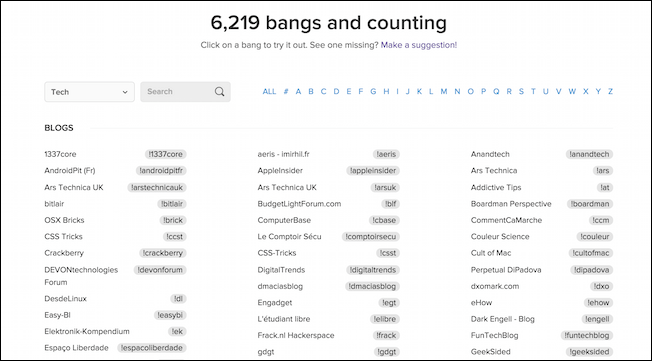Filter bangs by letter J
The width and height of the screenshot is (652, 361).
(408, 91)
